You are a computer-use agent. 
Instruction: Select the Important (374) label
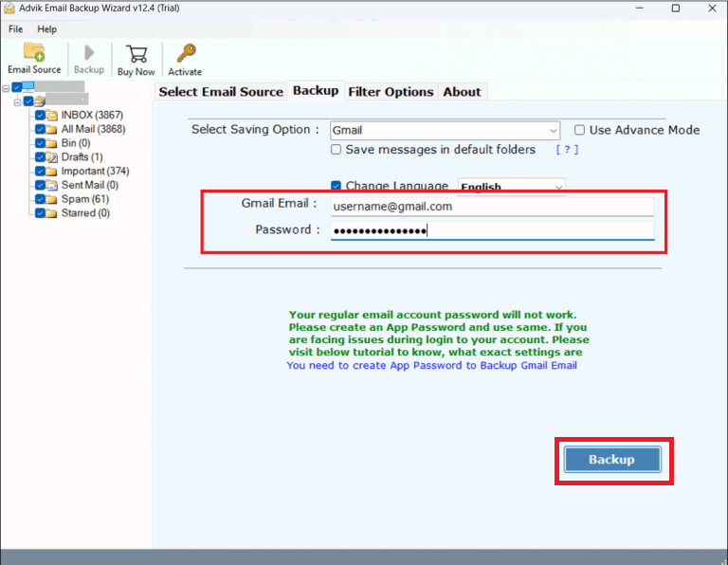click(95, 172)
